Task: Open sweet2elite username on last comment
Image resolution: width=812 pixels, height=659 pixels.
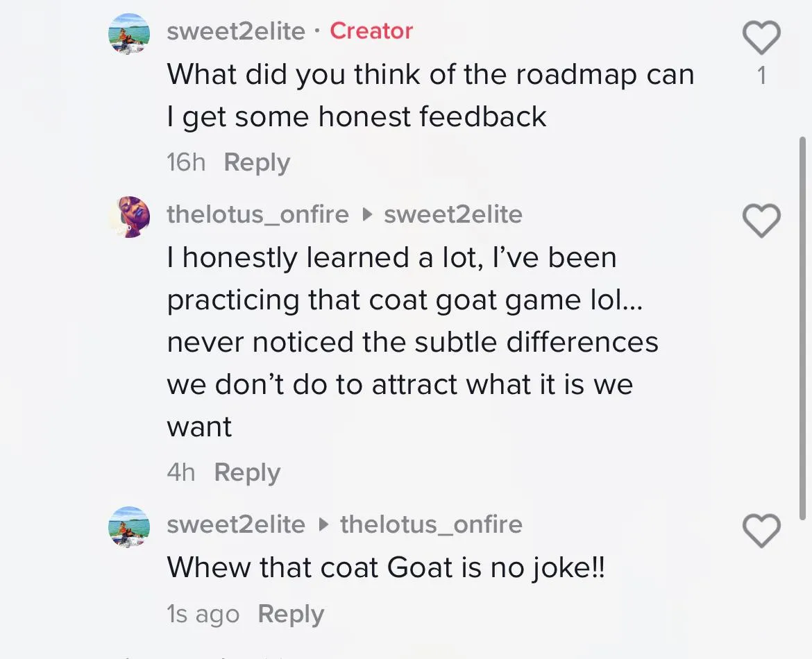Action: pyautogui.click(x=236, y=524)
